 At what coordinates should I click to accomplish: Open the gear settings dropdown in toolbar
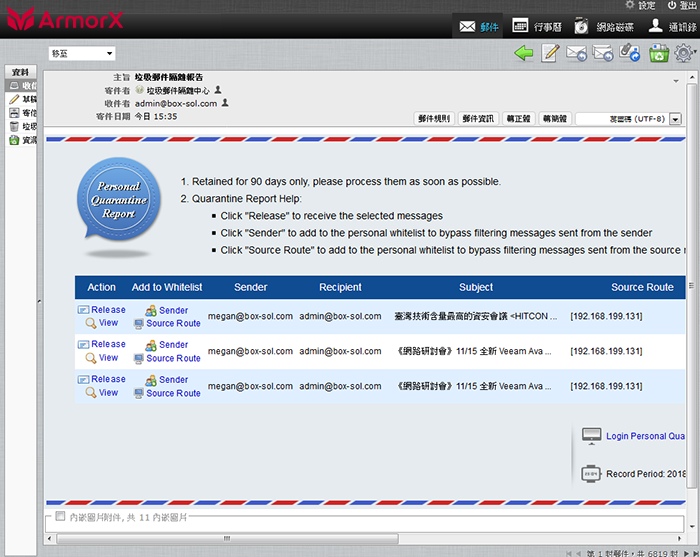pyautogui.click(x=685, y=53)
